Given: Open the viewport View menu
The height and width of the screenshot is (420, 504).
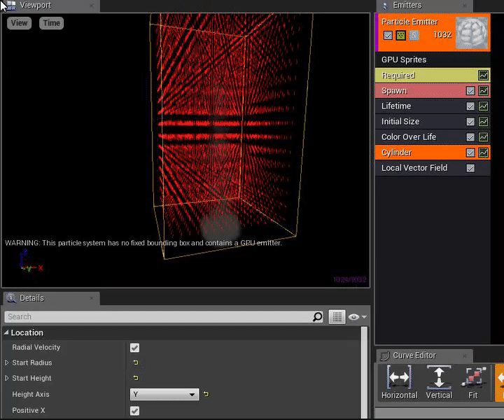Looking at the screenshot, I should [20, 23].
